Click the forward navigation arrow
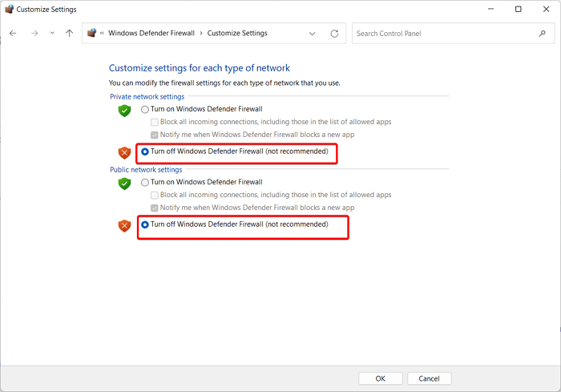 [x=34, y=34]
